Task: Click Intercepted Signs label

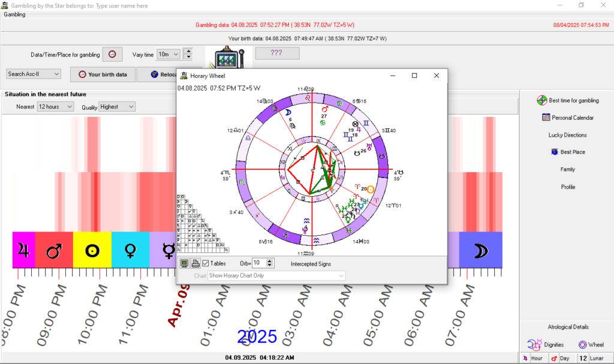Action: pos(311,264)
